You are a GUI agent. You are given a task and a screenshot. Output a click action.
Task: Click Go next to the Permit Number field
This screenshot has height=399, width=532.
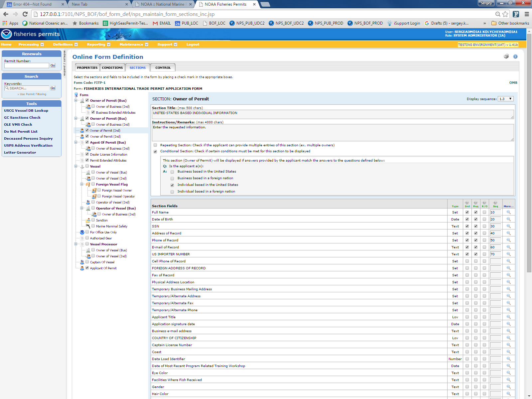(53, 66)
